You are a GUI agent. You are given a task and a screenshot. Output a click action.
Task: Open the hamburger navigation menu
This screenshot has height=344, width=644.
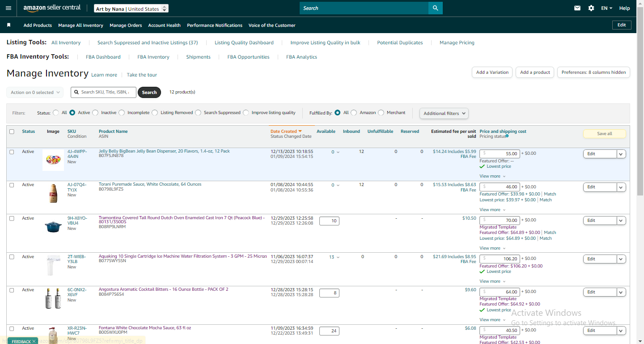click(8, 8)
